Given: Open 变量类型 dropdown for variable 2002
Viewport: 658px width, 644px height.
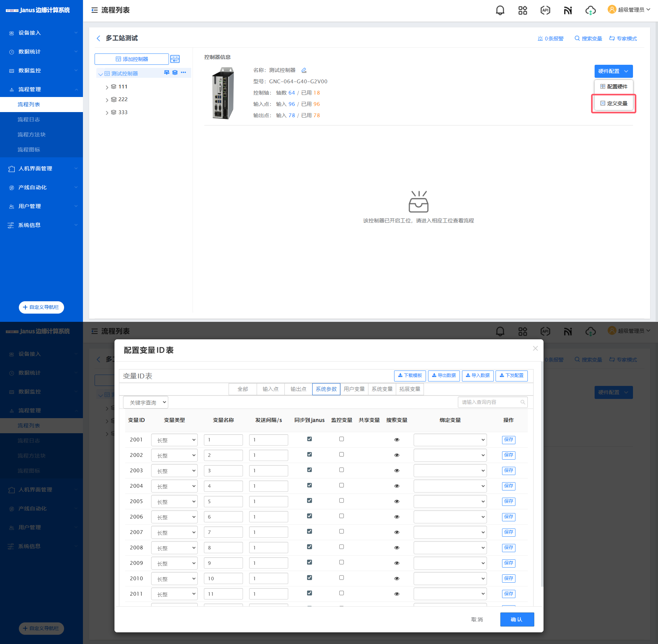Looking at the screenshot, I should [x=174, y=455].
